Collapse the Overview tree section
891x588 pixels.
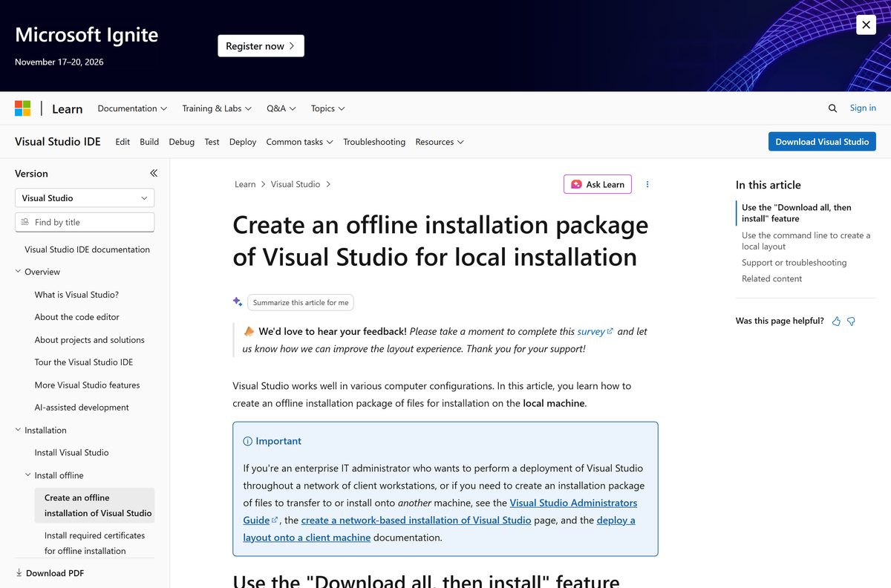coord(19,272)
